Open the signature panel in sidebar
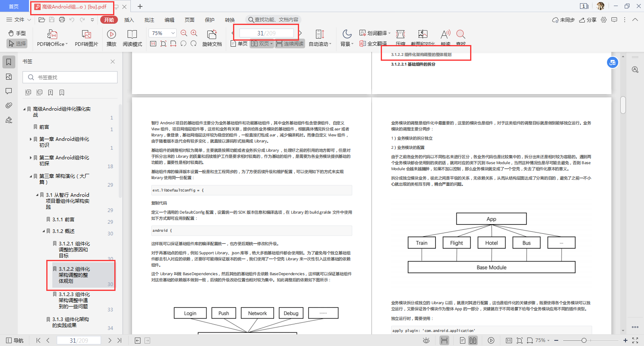The height and width of the screenshot is (346, 644). coord(9,120)
